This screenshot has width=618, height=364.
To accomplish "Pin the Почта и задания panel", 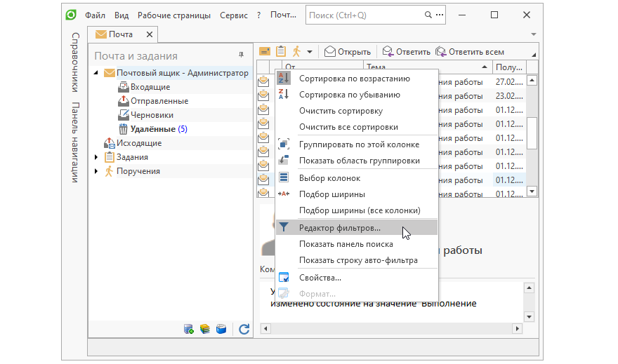I will click(242, 55).
